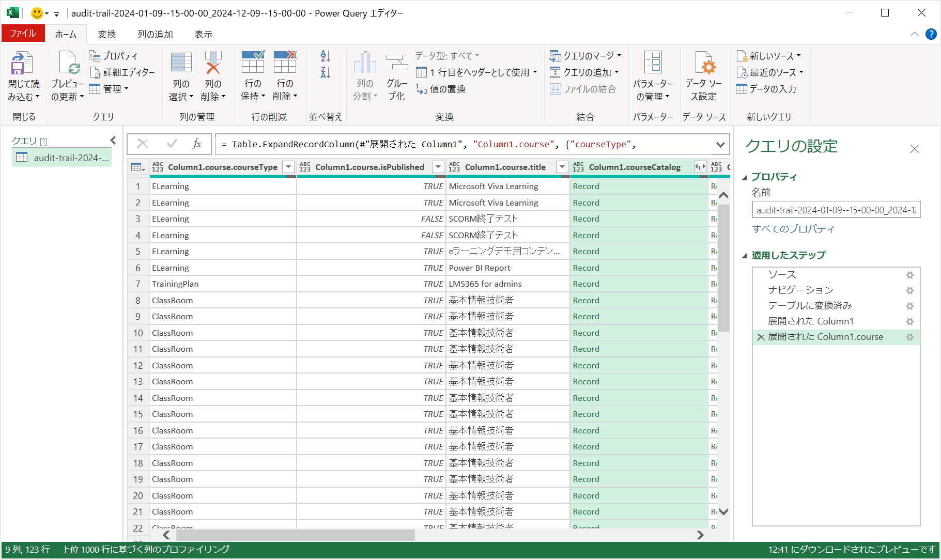Collapse the ribbon with the chevron
Screen dimensions: 941x560
(914, 34)
